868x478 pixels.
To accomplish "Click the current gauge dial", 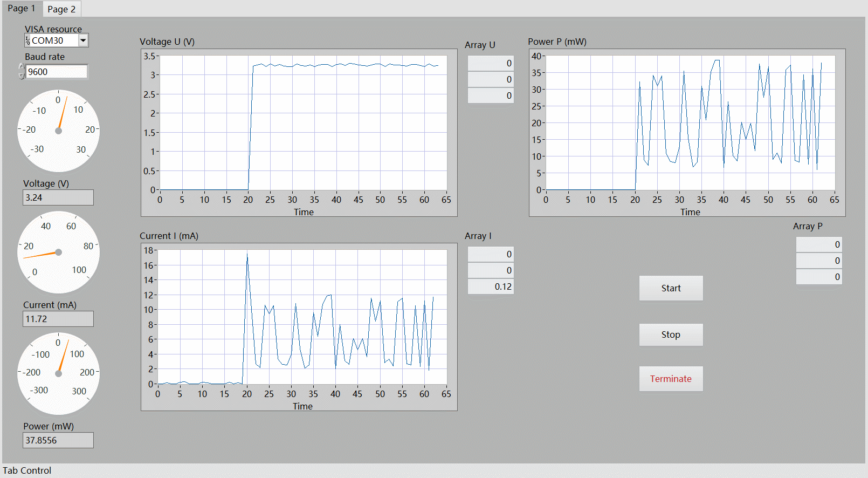I will click(59, 252).
